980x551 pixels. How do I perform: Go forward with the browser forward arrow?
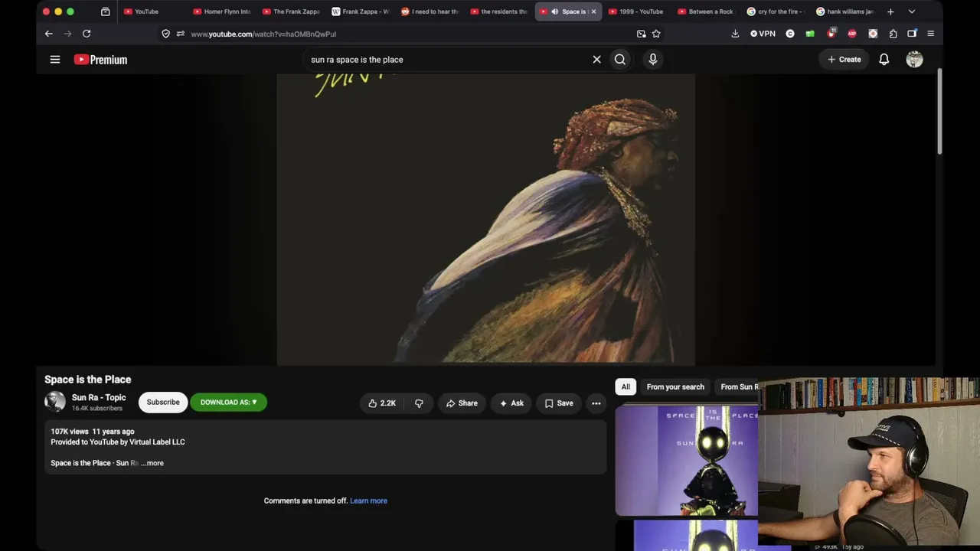coord(67,34)
